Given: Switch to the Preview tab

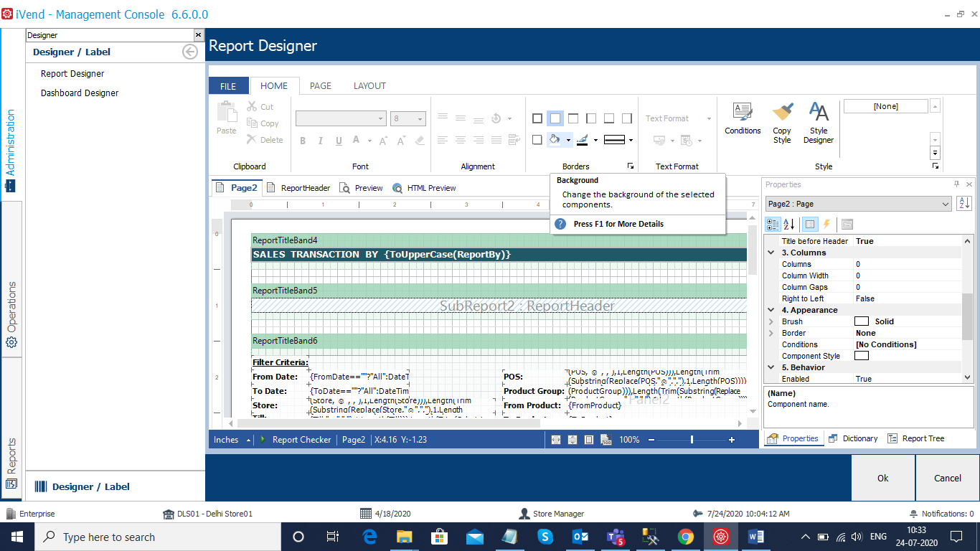Looking at the screenshot, I should (361, 188).
